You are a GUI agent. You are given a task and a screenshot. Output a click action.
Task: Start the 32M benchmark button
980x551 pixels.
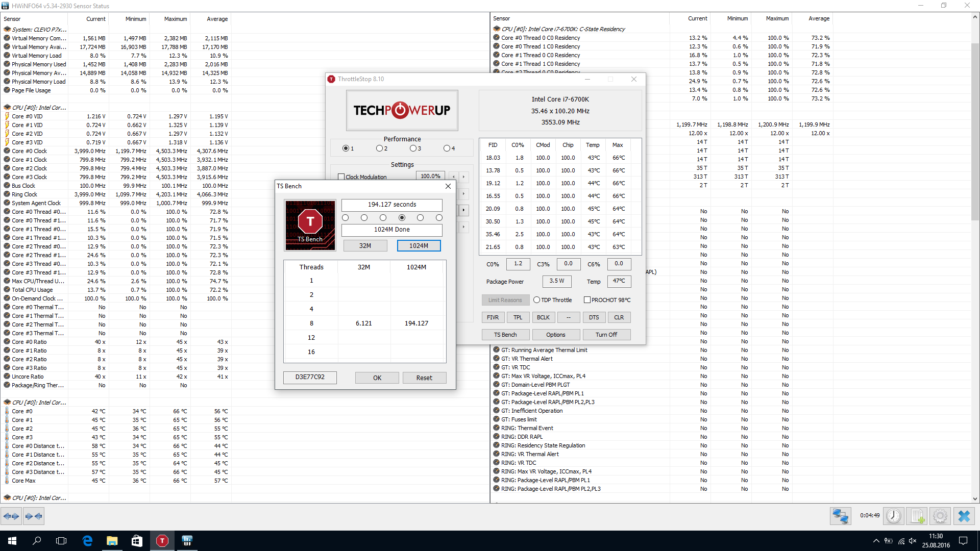tap(365, 246)
